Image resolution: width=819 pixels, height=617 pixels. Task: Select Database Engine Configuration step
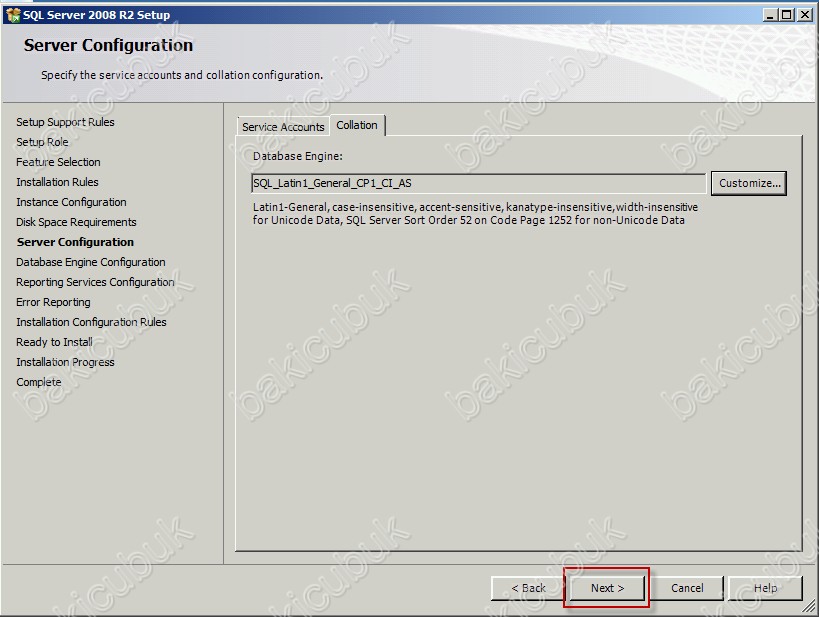click(x=91, y=262)
